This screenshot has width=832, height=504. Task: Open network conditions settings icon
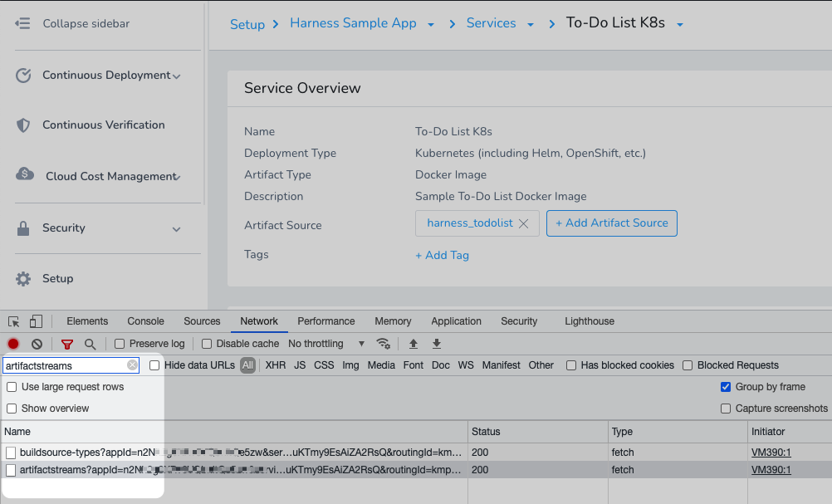tap(383, 344)
